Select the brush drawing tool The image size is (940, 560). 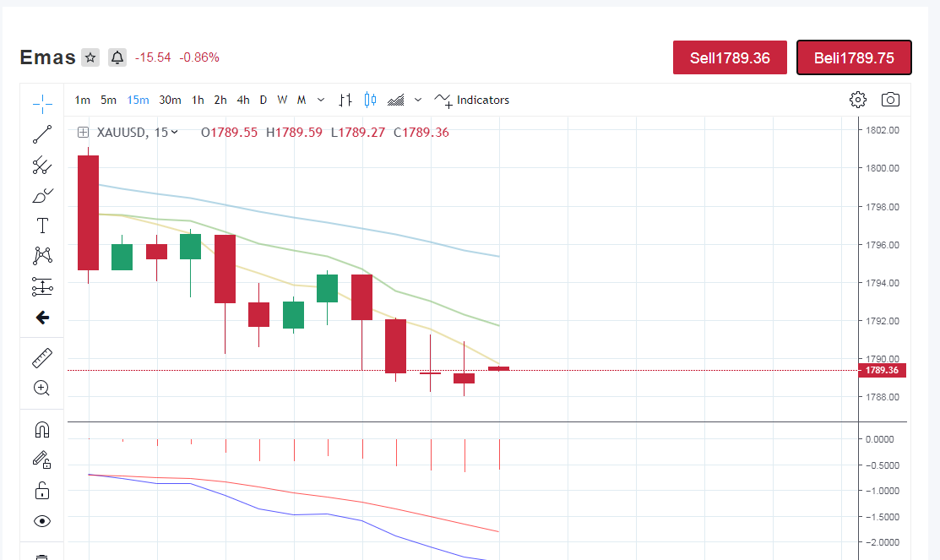pyautogui.click(x=42, y=195)
